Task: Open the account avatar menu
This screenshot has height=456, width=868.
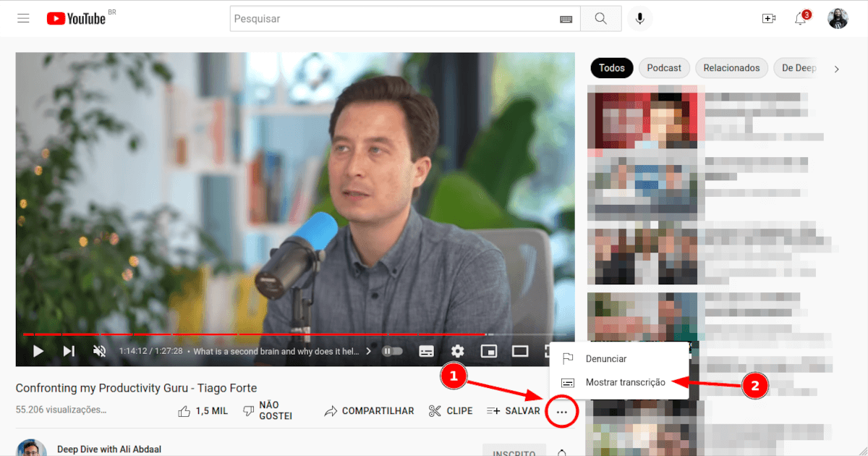Action: coord(838,19)
